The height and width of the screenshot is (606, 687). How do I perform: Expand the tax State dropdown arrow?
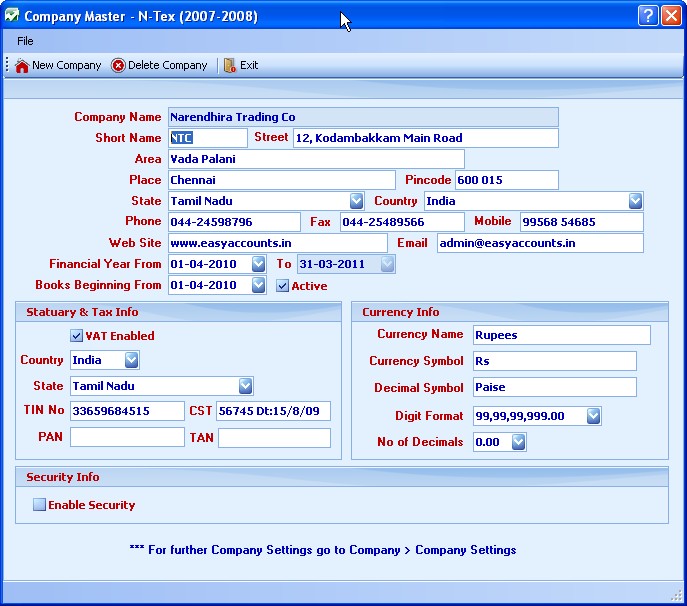point(245,386)
